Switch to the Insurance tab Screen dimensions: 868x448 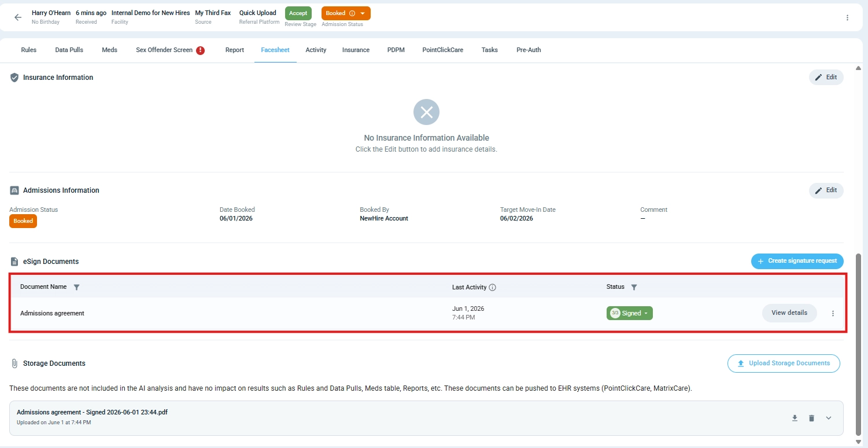click(x=356, y=50)
